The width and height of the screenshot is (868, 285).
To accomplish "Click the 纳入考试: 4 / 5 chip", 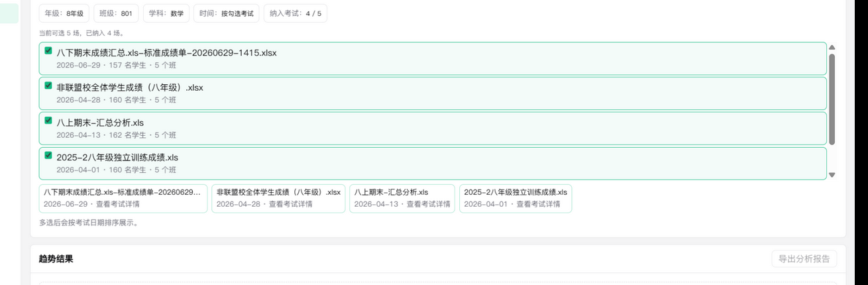I will [295, 13].
